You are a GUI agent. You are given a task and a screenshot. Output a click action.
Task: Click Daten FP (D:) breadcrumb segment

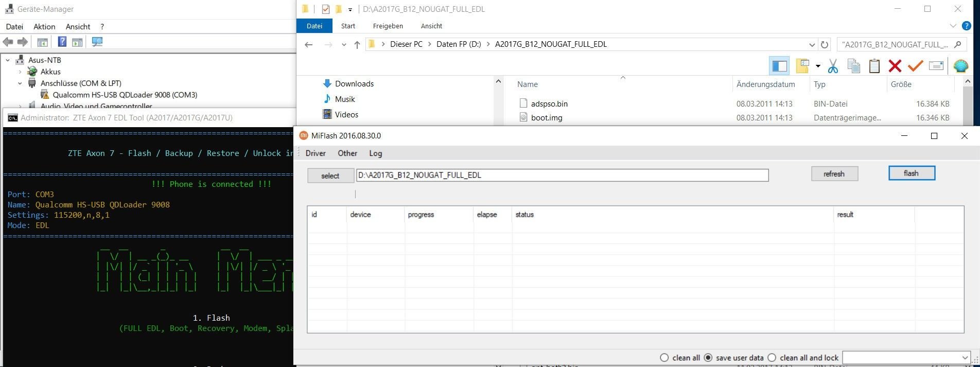(x=459, y=44)
